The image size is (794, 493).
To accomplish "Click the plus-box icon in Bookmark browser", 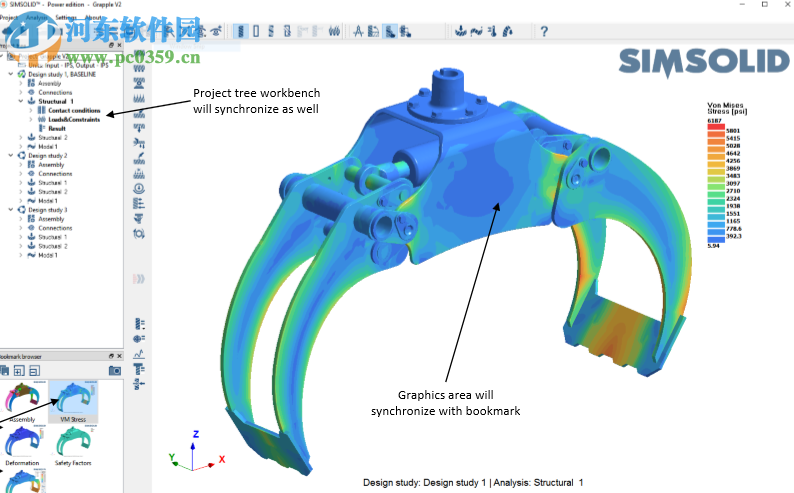I will tap(19, 371).
